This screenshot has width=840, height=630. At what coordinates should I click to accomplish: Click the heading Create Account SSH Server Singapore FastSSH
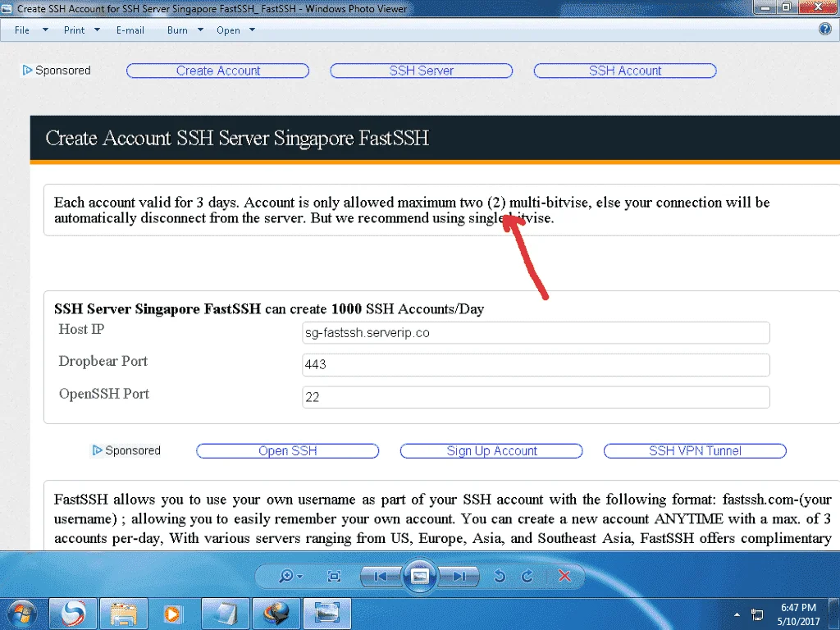pyautogui.click(x=237, y=138)
